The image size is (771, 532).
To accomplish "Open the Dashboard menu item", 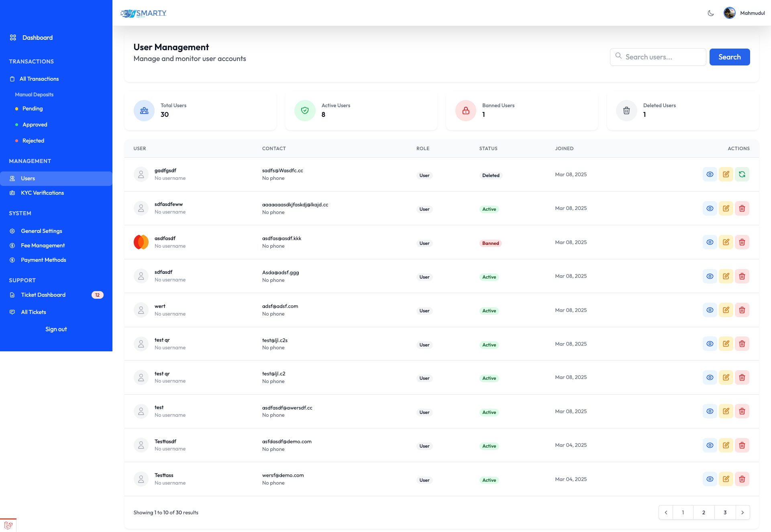I will pos(38,37).
